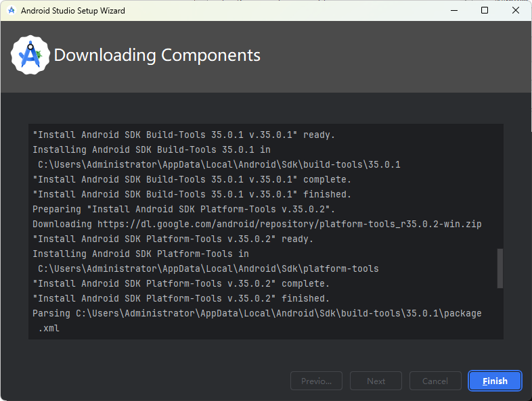
Task: Click the "Preparing" Platform-Tools log line
Action: point(183,209)
